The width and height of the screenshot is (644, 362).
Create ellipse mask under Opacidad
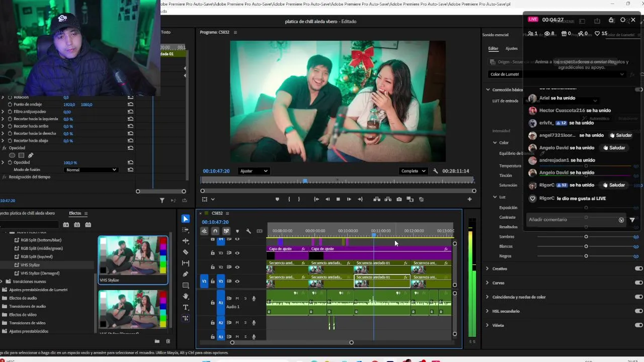[x=12, y=155]
